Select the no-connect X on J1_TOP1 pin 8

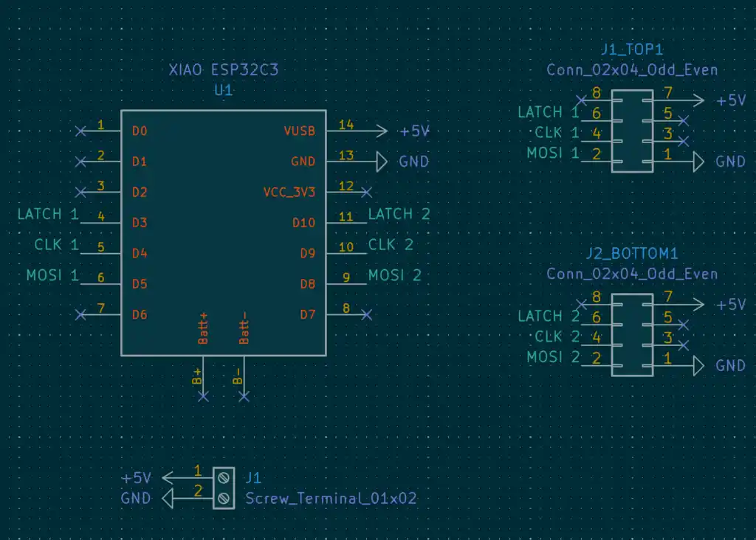[x=582, y=100]
